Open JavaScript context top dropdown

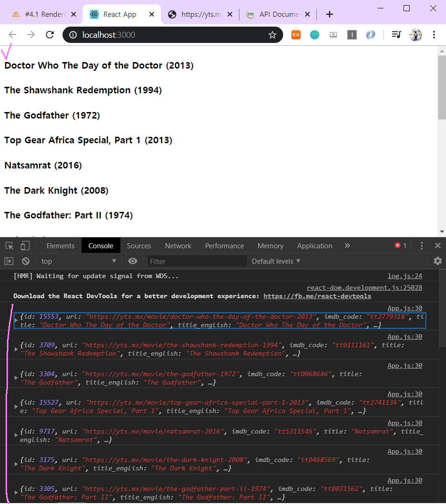click(x=78, y=261)
